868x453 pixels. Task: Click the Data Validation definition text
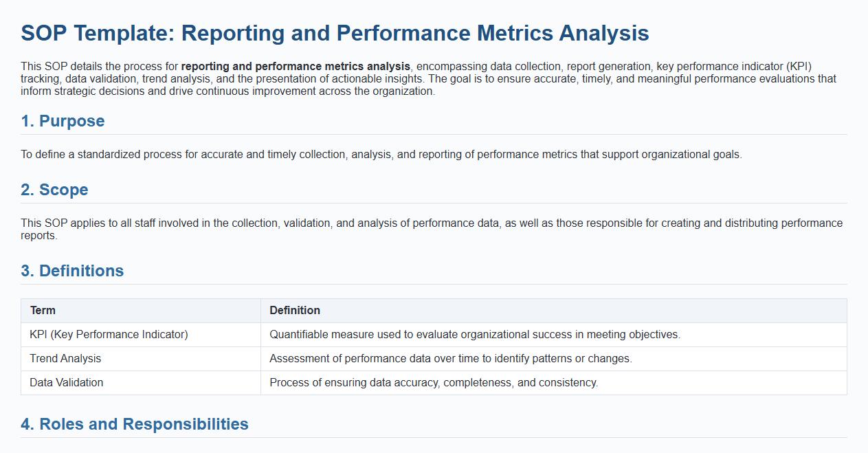point(434,383)
